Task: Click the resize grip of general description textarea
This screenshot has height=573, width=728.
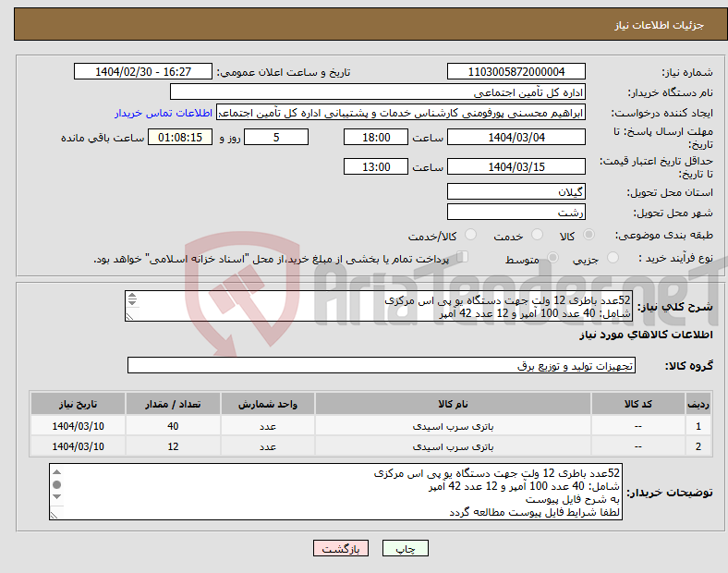Action: (x=130, y=317)
